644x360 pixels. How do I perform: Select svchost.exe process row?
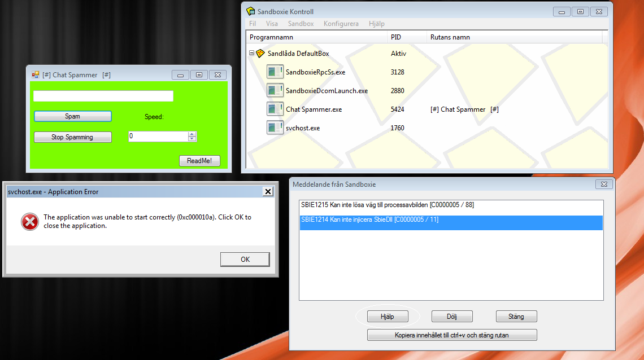tap(427, 128)
